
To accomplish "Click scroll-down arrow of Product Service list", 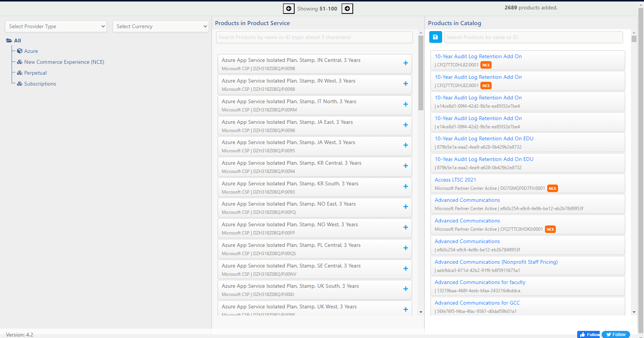I will pos(421,312).
